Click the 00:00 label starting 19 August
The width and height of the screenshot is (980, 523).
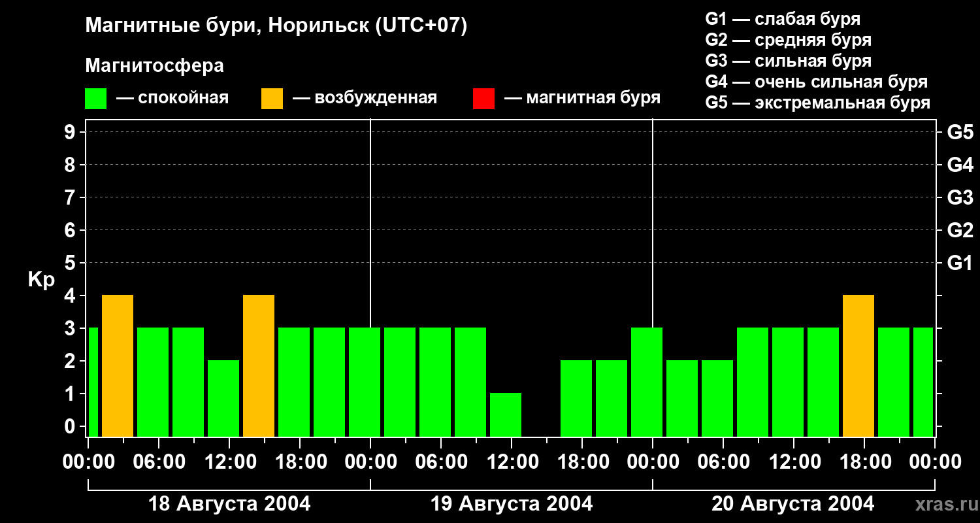click(370, 462)
